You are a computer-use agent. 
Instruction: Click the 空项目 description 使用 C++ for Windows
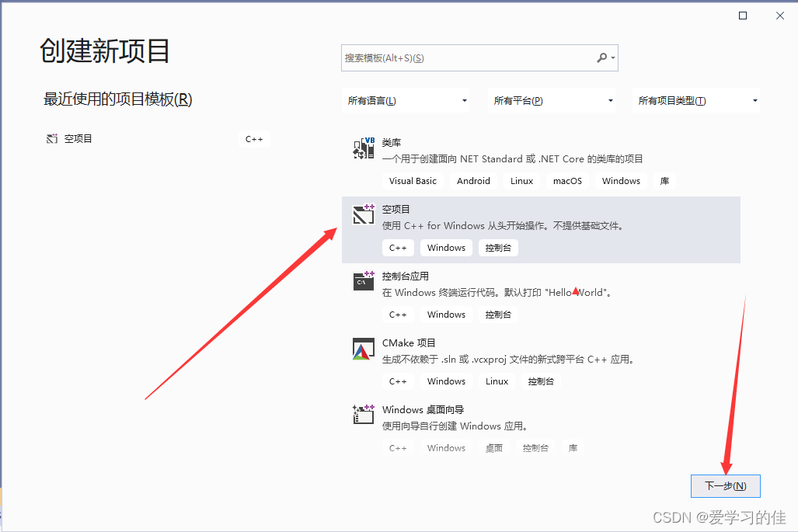click(x=503, y=226)
